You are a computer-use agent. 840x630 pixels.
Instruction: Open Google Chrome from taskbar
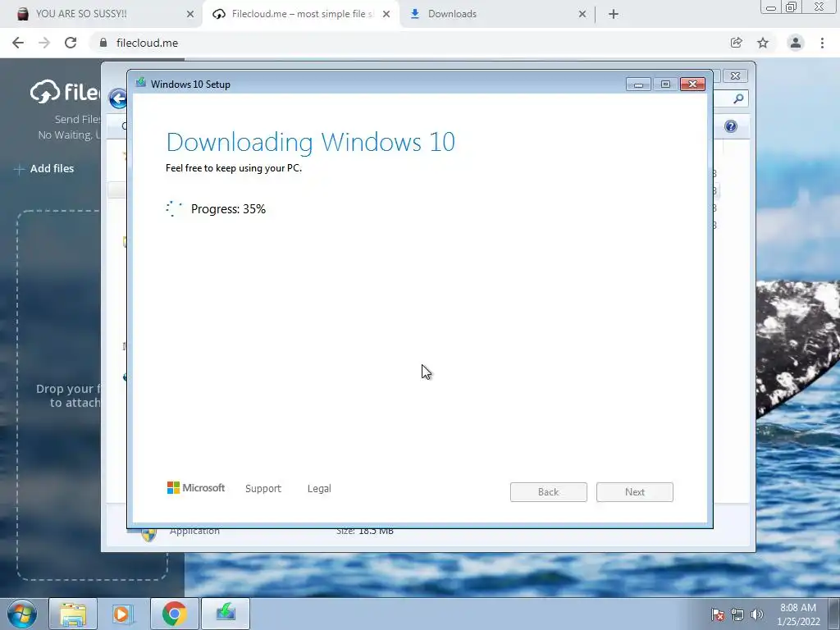point(175,614)
